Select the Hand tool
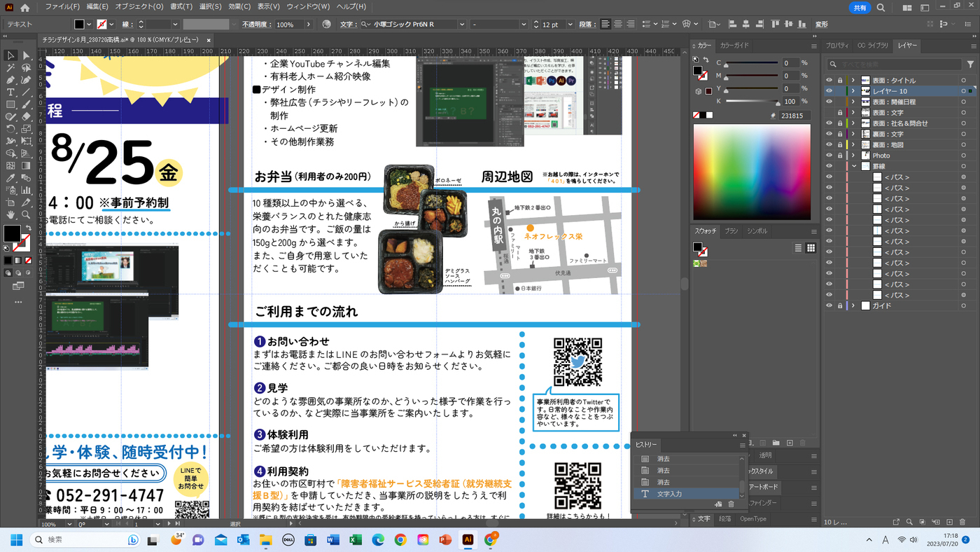This screenshot has height=552, width=980. 11,214
